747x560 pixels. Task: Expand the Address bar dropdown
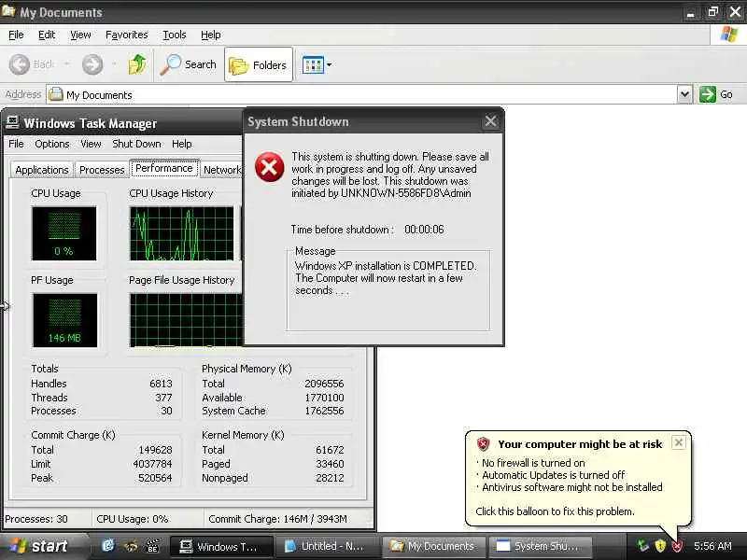tap(684, 94)
